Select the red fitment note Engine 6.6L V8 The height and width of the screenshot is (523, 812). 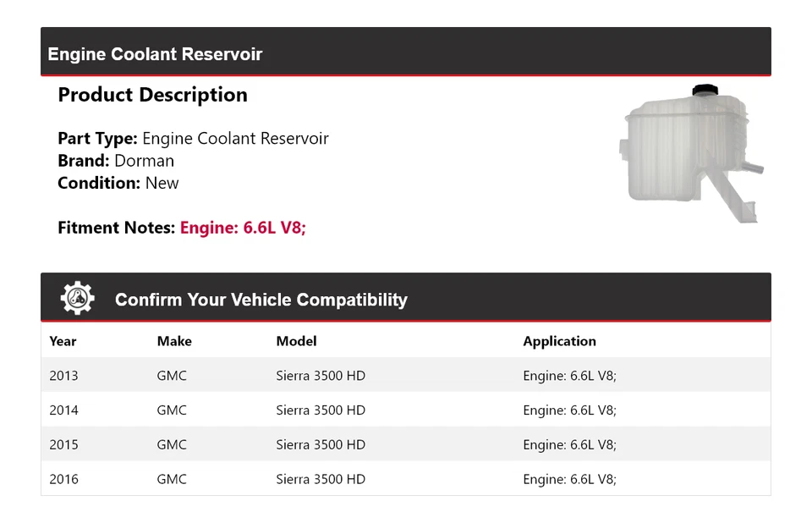[x=243, y=228]
